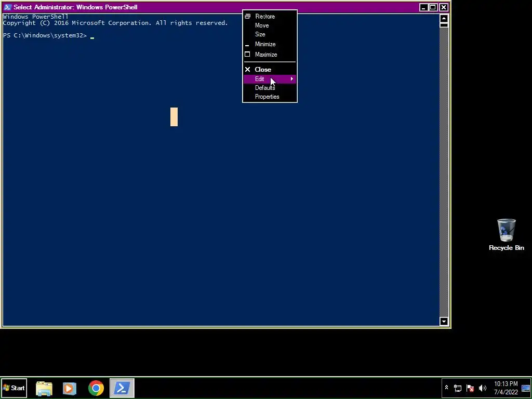
Task: Choose Move in the system menu
Action: point(270,25)
